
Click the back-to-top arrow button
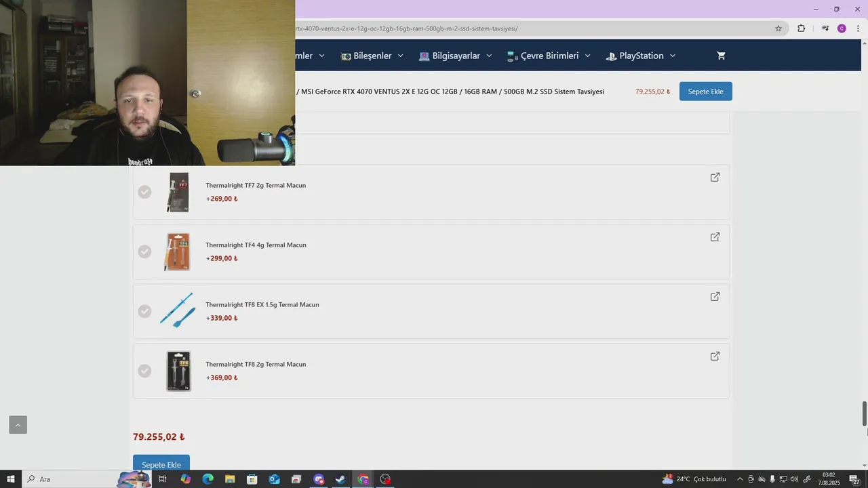[18, 425]
